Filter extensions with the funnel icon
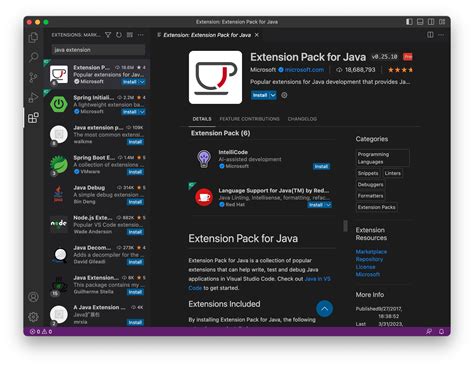The height and width of the screenshot is (367, 474). click(x=108, y=35)
